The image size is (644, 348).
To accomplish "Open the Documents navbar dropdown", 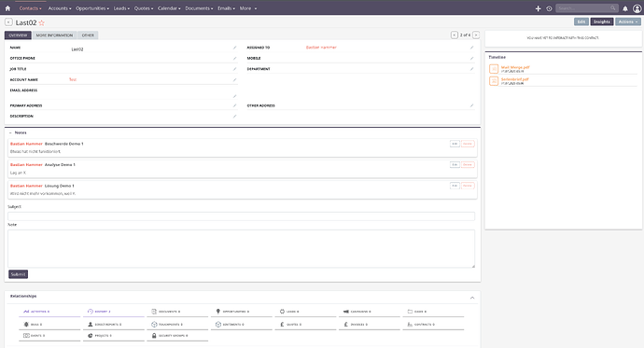I will [199, 8].
